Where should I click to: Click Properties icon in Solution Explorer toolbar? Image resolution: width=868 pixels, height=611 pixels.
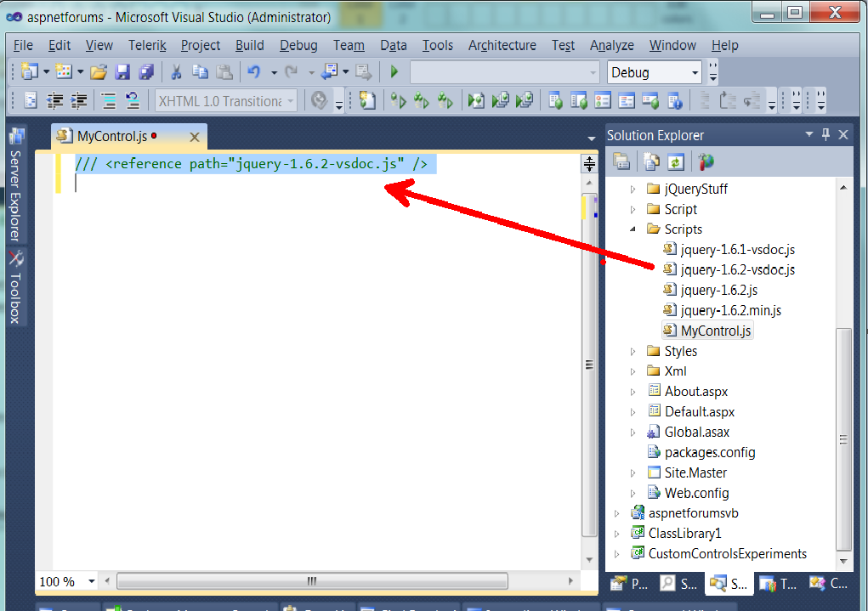[621, 161]
